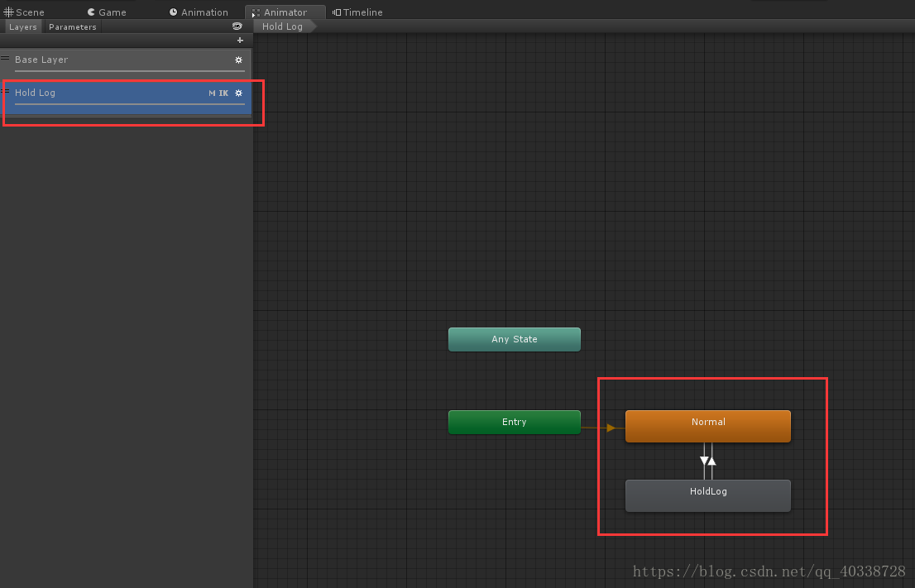Viewport: 915px width, 588px height.
Task: Switch to the Scene tab
Action: (25, 12)
